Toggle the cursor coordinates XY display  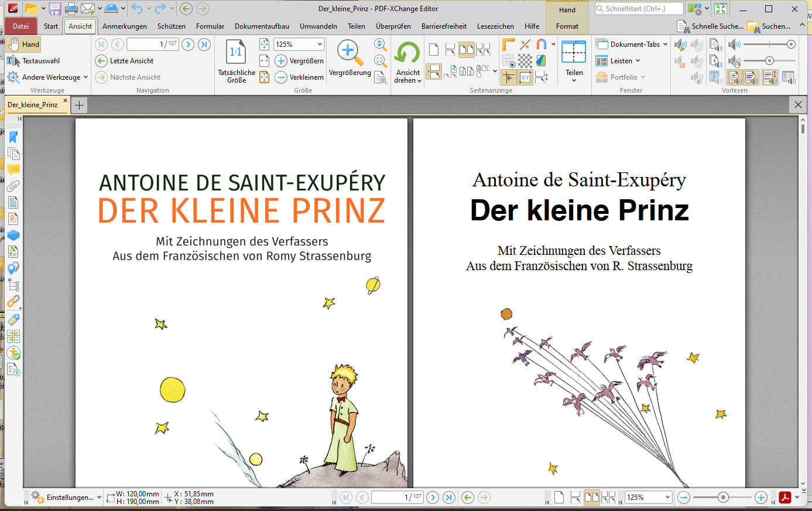pyautogui.click(x=525, y=77)
